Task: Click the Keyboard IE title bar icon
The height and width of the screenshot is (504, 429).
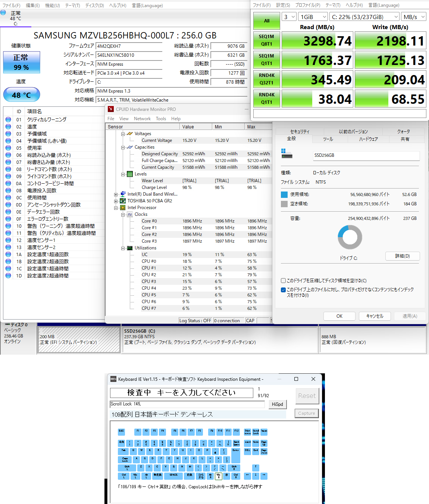Action: [113, 379]
